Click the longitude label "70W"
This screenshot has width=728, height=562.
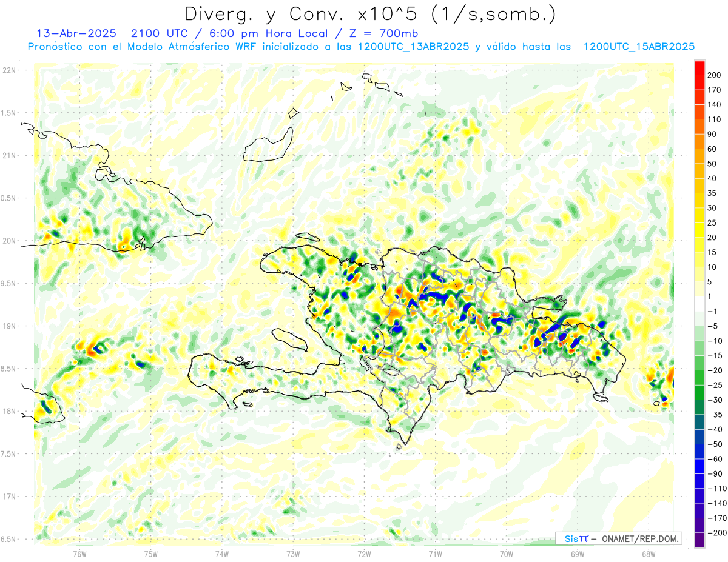(x=507, y=554)
